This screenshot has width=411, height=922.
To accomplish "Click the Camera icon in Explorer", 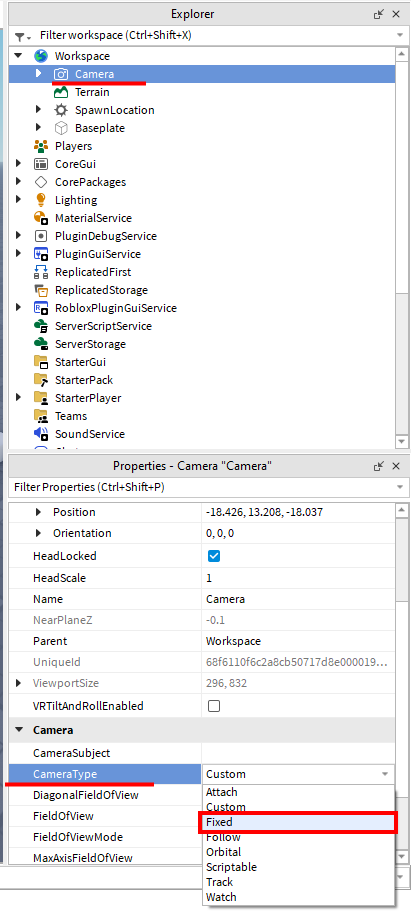I will click(x=61, y=74).
